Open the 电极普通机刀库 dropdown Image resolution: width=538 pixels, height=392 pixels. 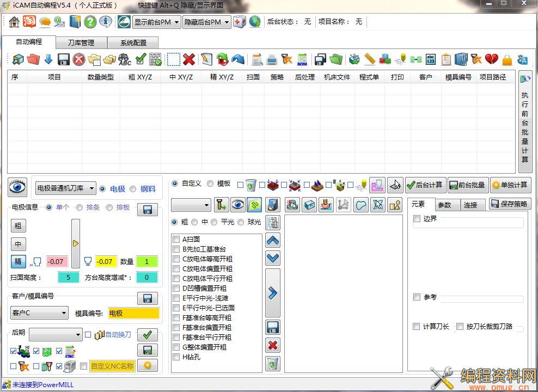(65, 188)
